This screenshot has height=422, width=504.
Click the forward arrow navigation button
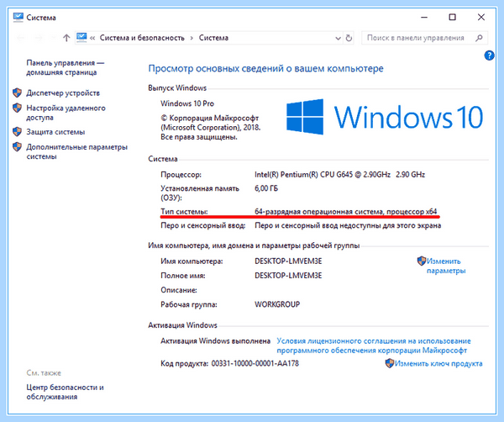(39, 38)
